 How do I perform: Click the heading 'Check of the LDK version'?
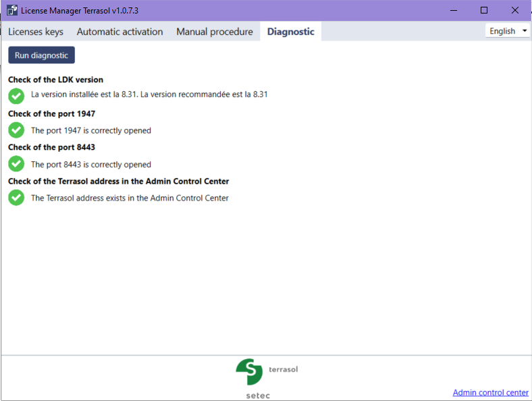pyautogui.click(x=55, y=80)
